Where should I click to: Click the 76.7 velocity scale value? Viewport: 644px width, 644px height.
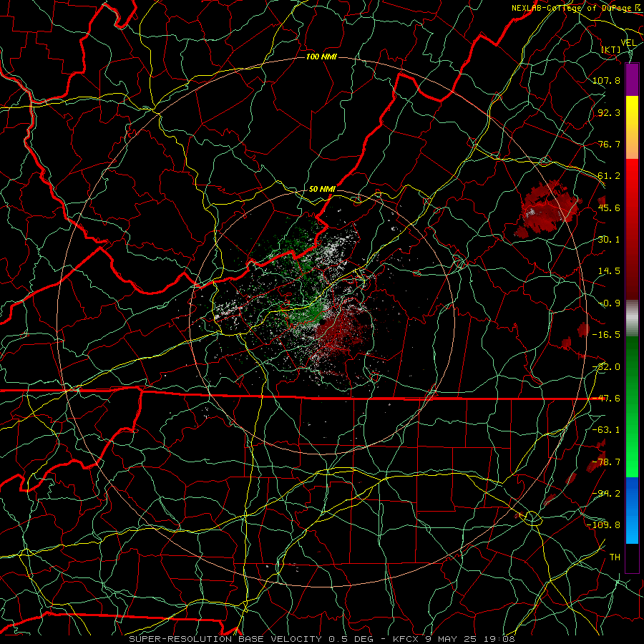[x=609, y=144]
